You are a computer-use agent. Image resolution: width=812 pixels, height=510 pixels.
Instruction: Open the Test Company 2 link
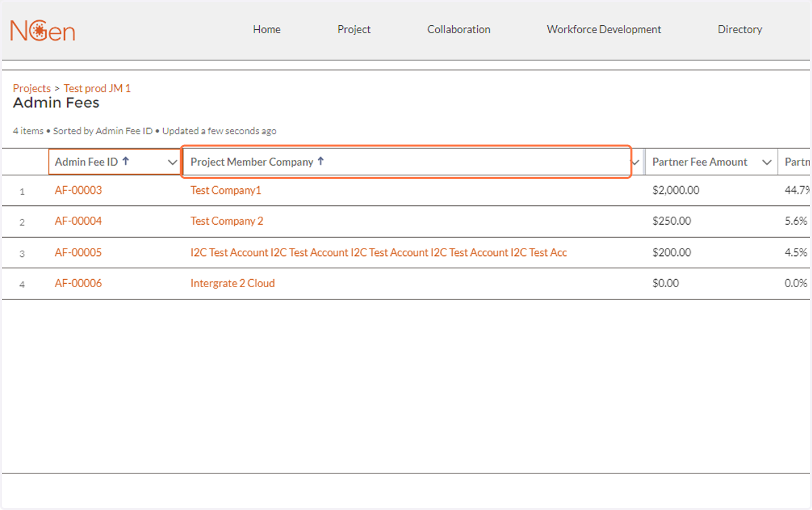tap(227, 221)
